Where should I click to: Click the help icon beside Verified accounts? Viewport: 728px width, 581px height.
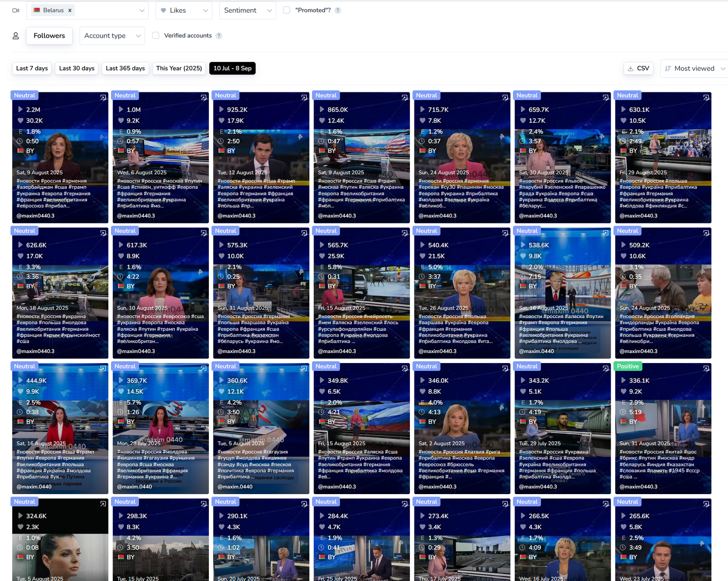click(x=219, y=36)
